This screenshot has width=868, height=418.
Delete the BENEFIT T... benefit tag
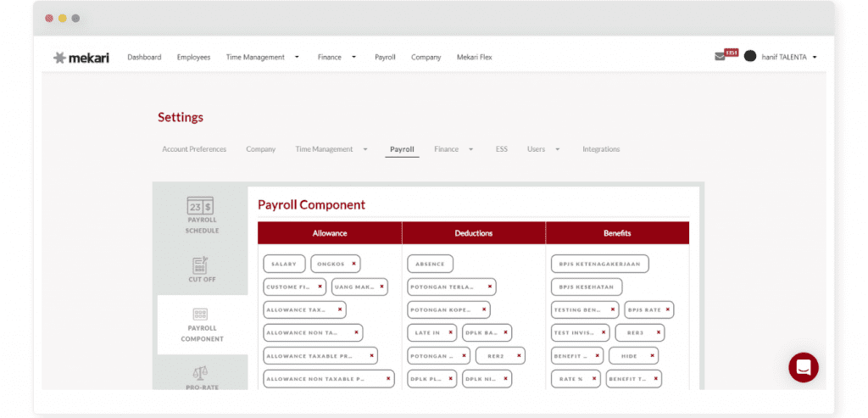tap(655, 379)
